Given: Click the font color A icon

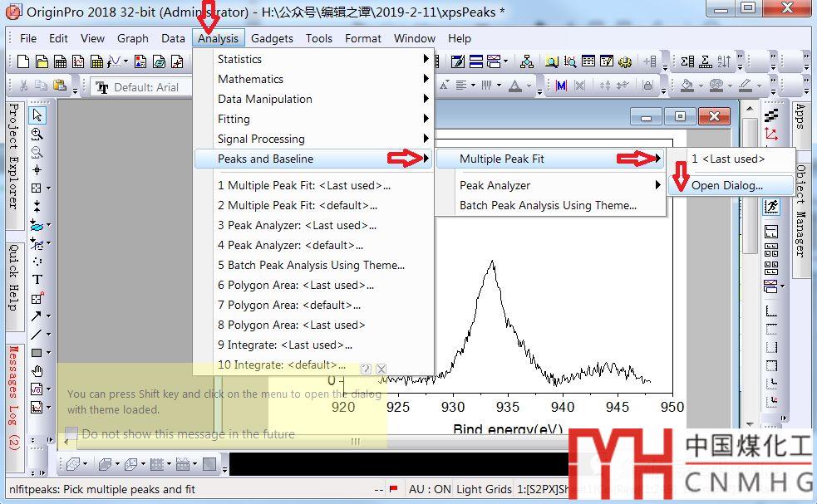Looking at the screenshot, I should [x=514, y=86].
